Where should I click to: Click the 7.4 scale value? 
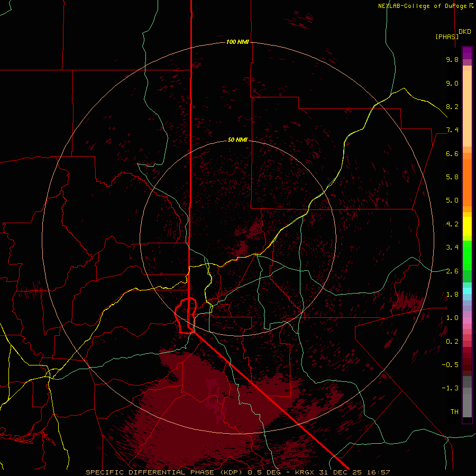coord(452,130)
